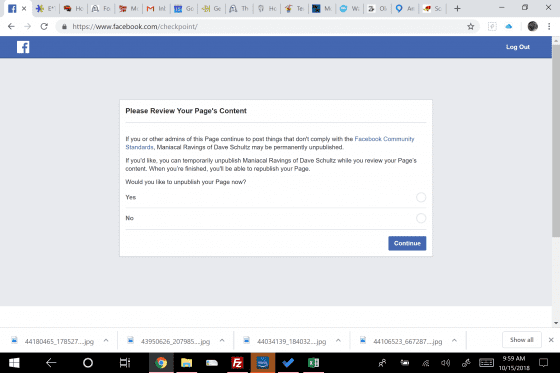Click the page vertical scrollbar thumb
The width and height of the screenshot is (560, 373).
(556, 141)
